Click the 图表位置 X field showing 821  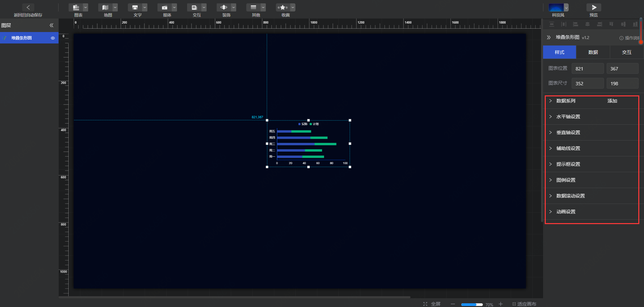pyautogui.click(x=587, y=68)
